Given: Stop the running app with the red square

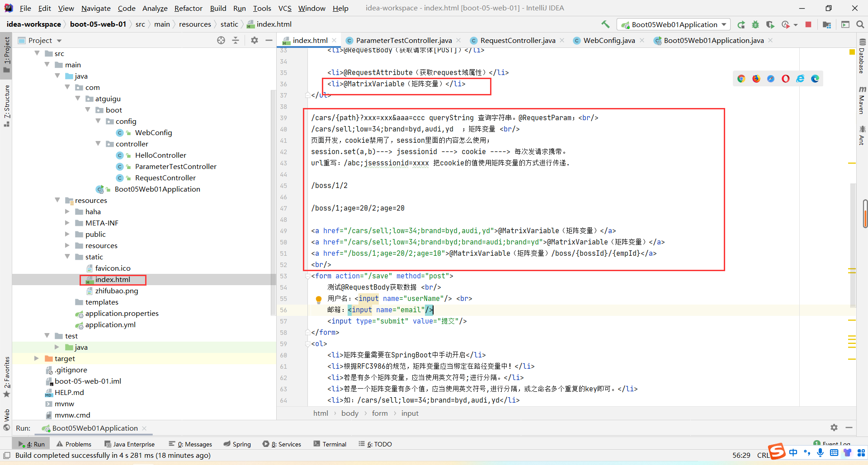Looking at the screenshot, I should [808, 24].
